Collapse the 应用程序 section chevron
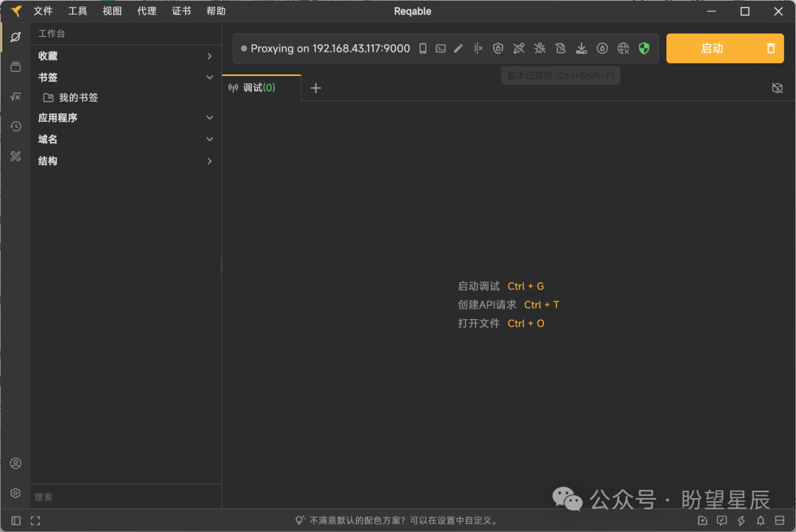 (x=209, y=118)
